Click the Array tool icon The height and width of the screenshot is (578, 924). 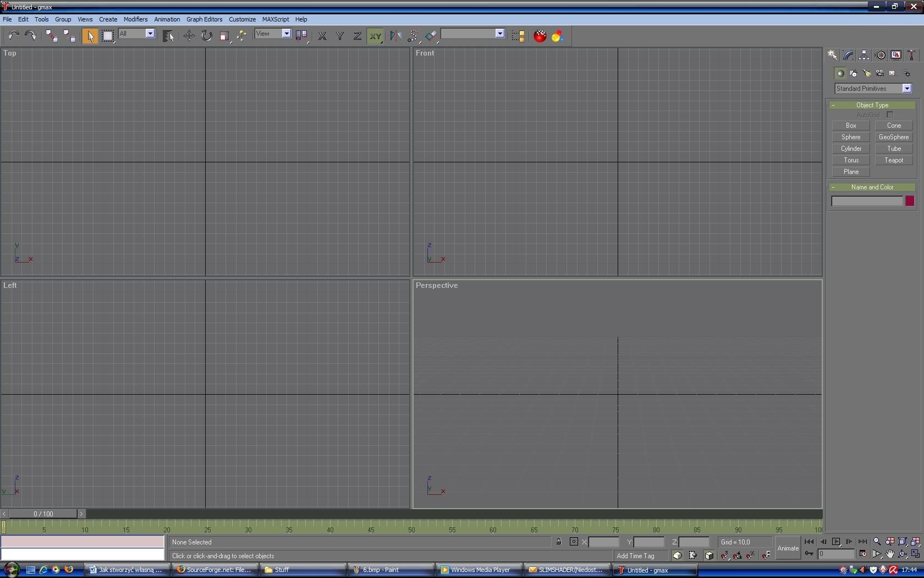tap(413, 36)
